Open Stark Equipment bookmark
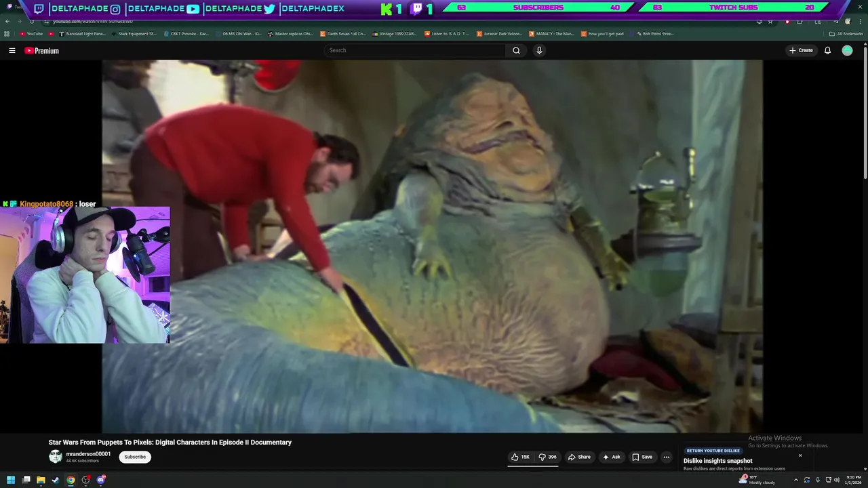Screen dimensions: 868x488 pyautogui.click(x=134, y=34)
